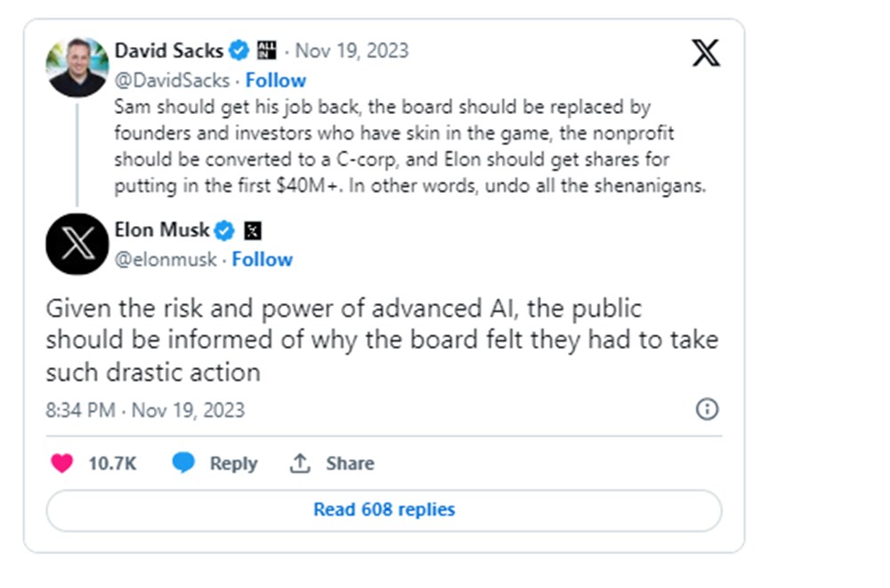Like the tweet with the heart icon
Screen dimensions: 890x588
point(61,463)
